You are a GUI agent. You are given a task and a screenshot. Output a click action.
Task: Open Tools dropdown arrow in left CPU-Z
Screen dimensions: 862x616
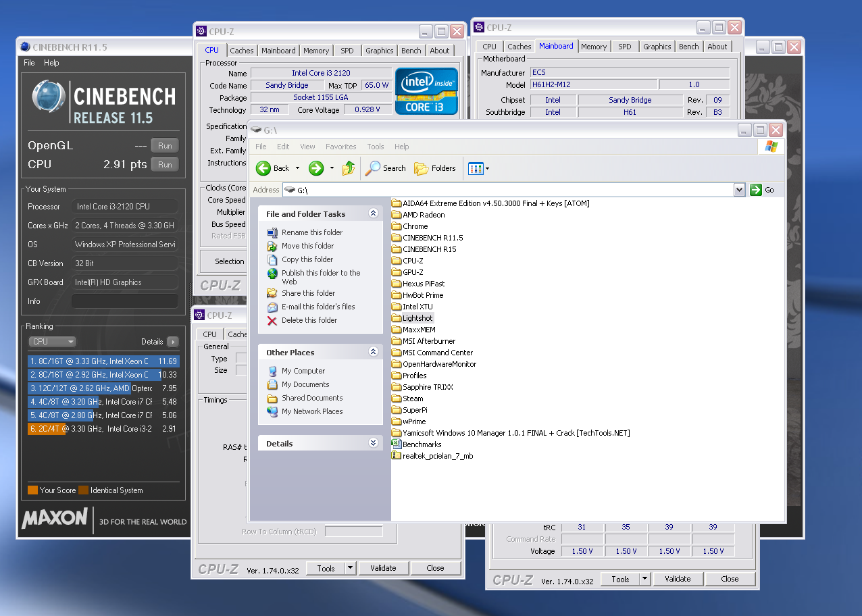click(x=351, y=568)
